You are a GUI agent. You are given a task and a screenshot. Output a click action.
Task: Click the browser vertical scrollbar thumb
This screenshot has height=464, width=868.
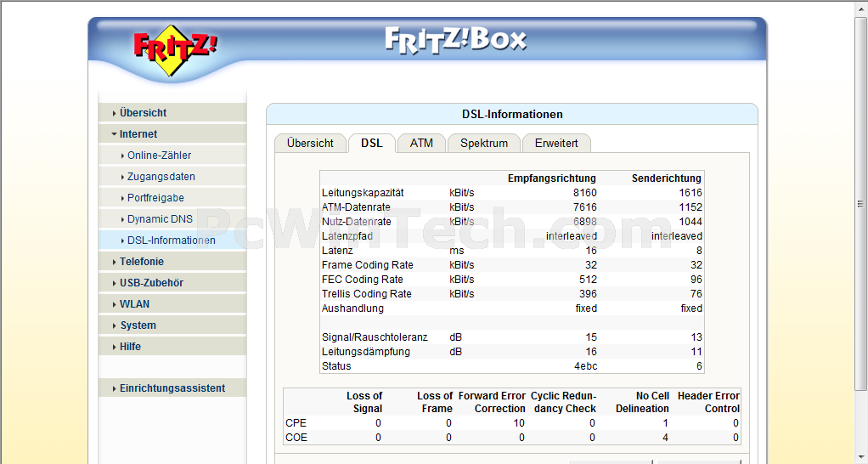[860, 204]
